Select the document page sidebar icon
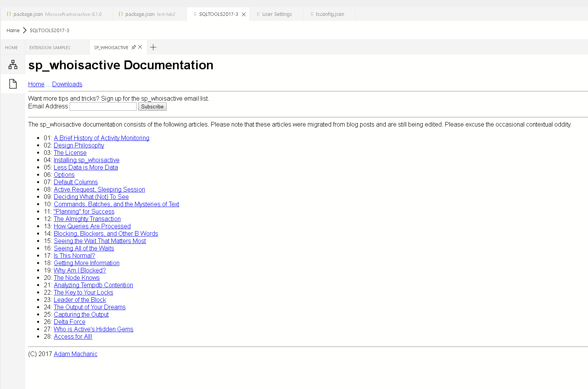Screen dimensions: 588x389 (13, 84)
